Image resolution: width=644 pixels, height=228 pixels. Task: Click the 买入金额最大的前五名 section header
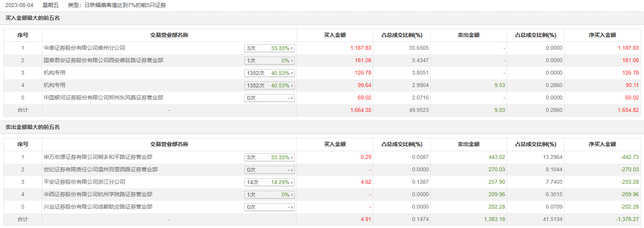33,18
